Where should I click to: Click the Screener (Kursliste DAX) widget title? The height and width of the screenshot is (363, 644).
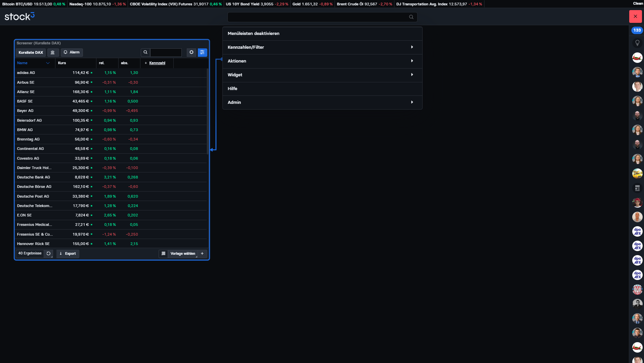(39, 43)
